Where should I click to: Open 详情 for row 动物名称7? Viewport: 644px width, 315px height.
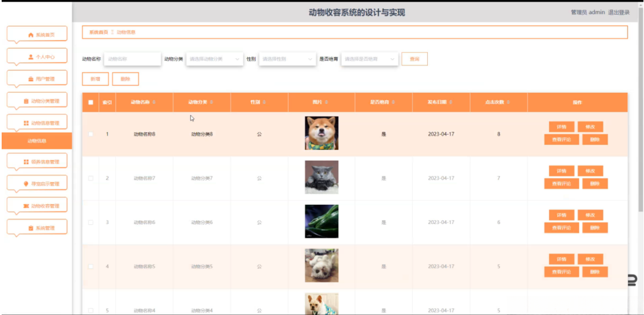coord(562,171)
